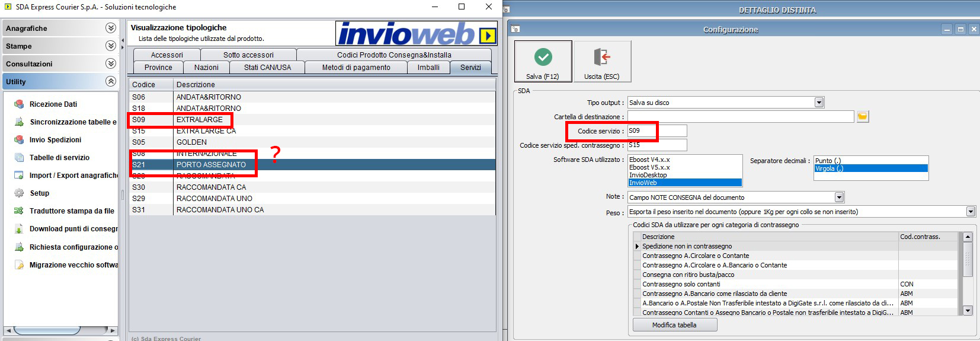Click Traduttore stampa da file icon
Screen dimensions: 980x341
point(19,211)
